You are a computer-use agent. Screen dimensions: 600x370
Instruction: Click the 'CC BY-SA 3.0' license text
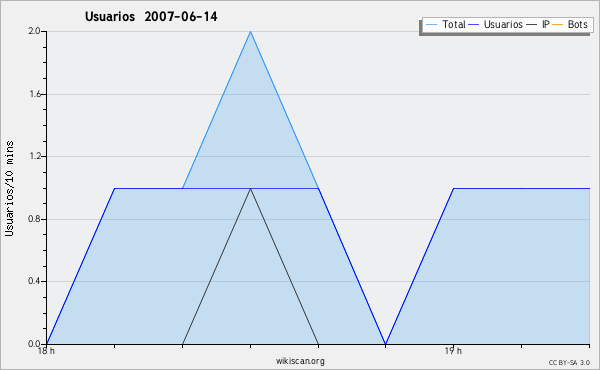[x=569, y=362]
